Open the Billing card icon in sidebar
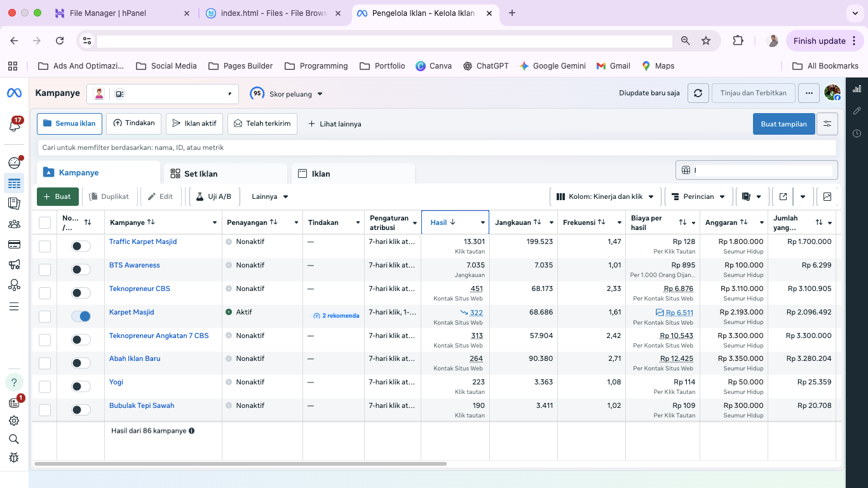868x488 pixels. (14, 244)
